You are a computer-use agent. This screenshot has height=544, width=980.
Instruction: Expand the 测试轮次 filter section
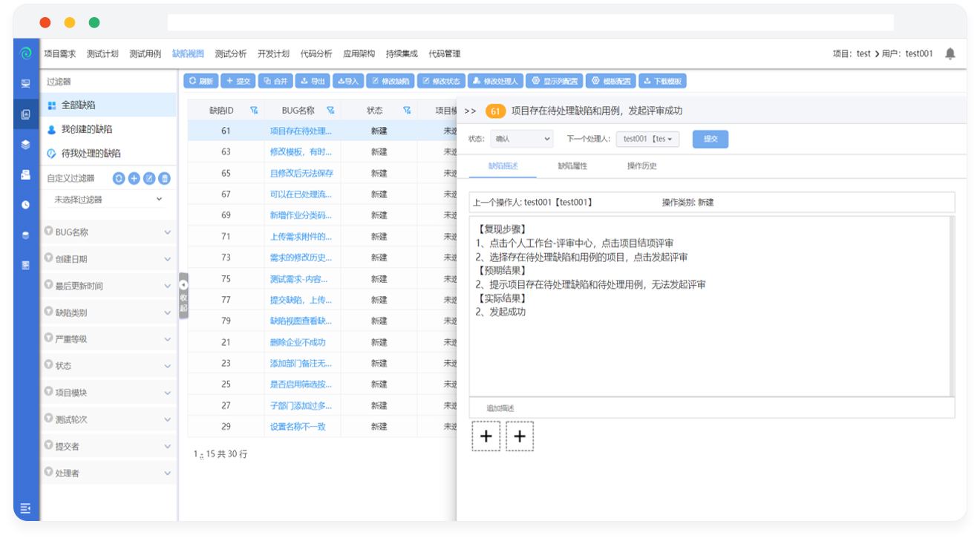click(108, 419)
